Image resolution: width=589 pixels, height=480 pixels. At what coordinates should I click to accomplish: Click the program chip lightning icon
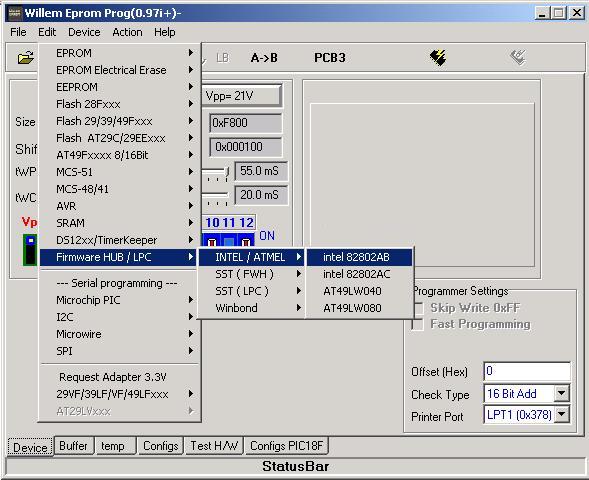pos(438,57)
